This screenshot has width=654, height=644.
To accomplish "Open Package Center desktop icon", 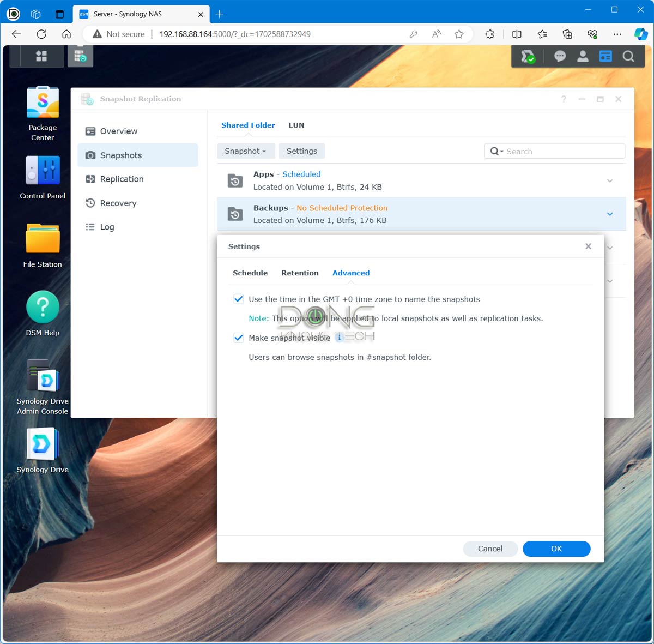I will click(43, 104).
